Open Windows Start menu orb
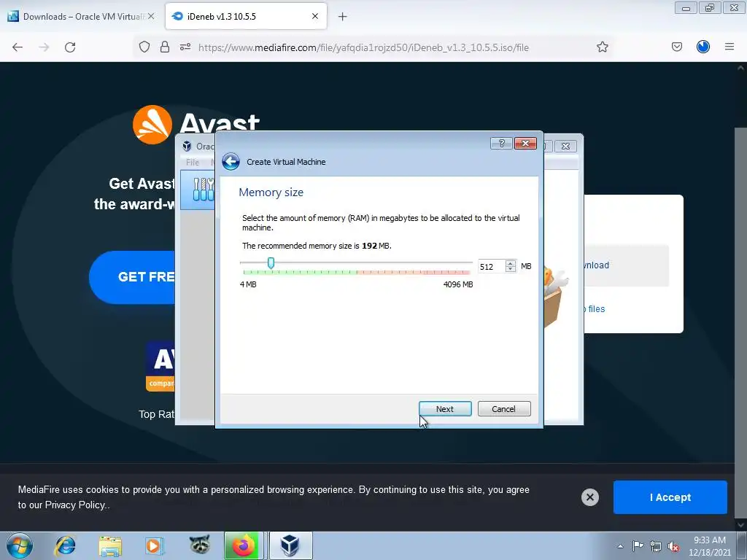The height and width of the screenshot is (560, 747). 20,545
